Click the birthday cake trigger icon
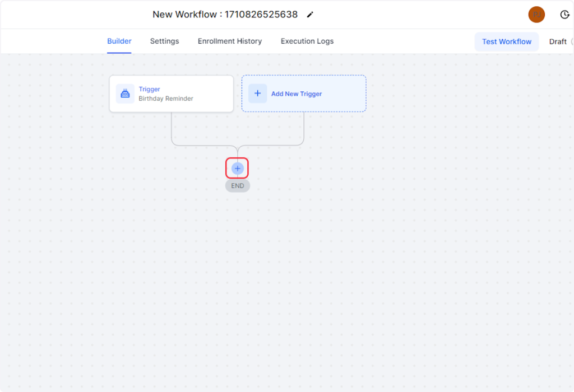This screenshot has width=574, height=392. click(x=126, y=94)
